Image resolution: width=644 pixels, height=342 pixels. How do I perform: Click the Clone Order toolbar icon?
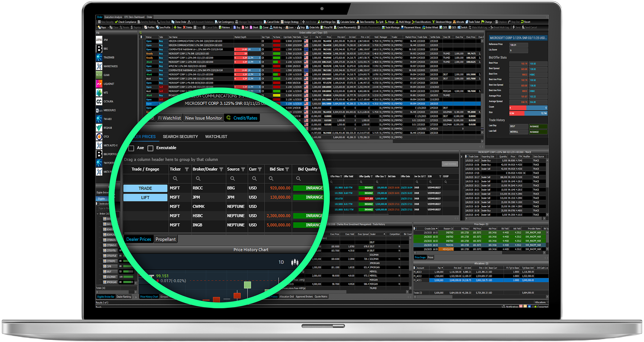(173, 22)
